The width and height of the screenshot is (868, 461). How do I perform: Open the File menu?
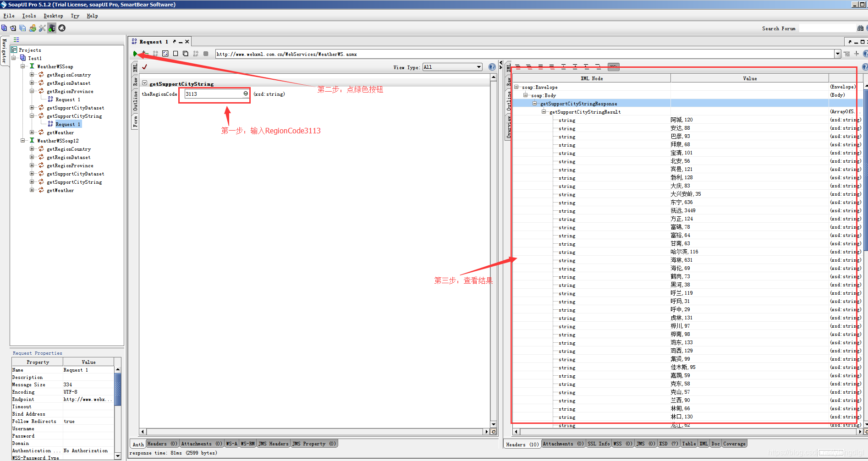coord(9,16)
